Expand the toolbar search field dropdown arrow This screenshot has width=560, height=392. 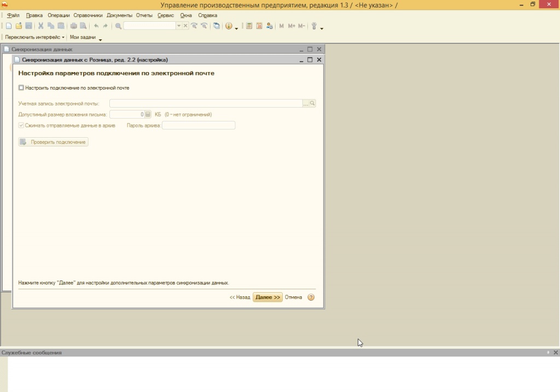pyautogui.click(x=178, y=26)
